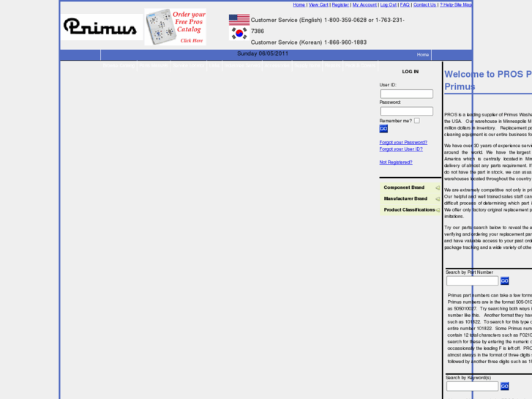Click Home in the blue navigation bar

click(x=423, y=55)
